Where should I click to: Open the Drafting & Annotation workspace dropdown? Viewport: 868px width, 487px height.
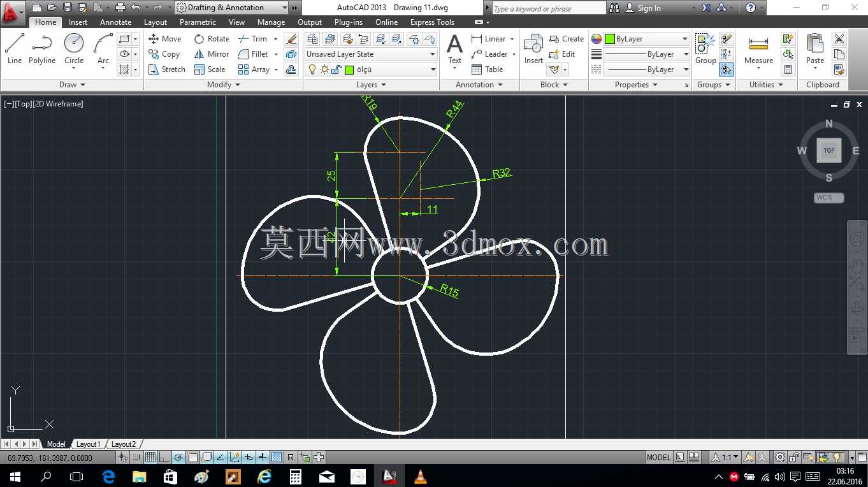tap(231, 8)
